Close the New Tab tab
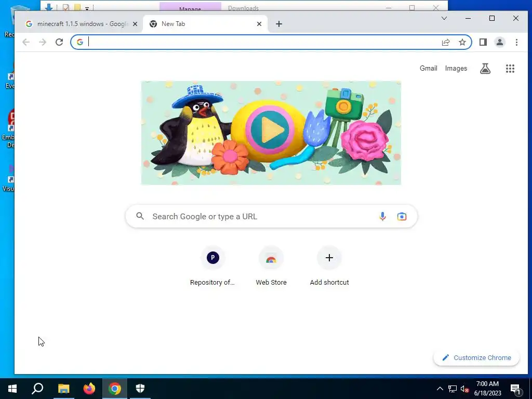The width and height of the screenshot is (532, 399). (259, 24)
